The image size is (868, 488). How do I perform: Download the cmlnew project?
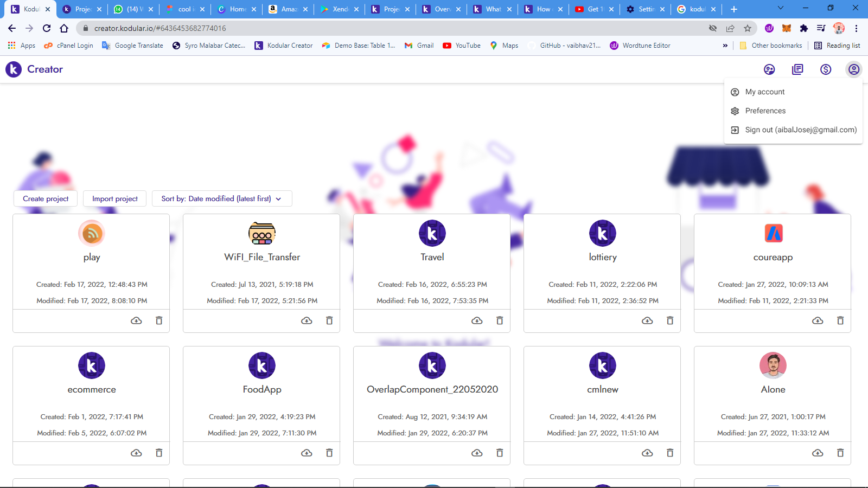coord(647,453)
